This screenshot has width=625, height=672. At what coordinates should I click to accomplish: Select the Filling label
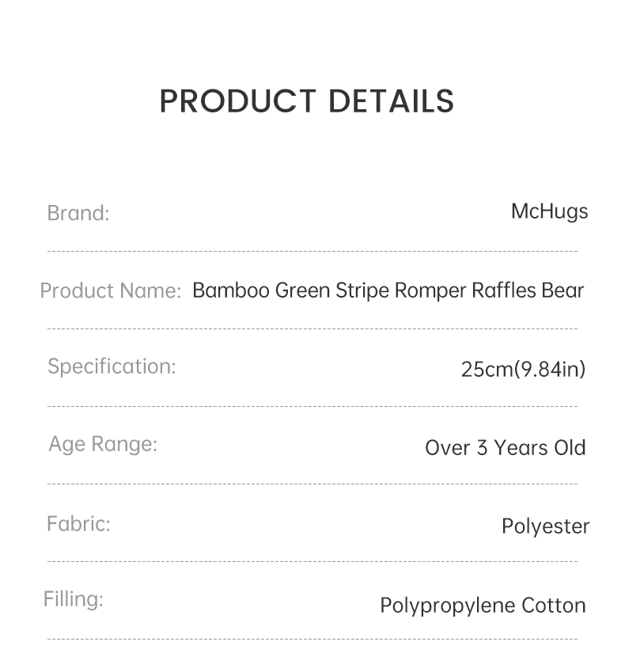pyautogui.click(x=74, y=599)
